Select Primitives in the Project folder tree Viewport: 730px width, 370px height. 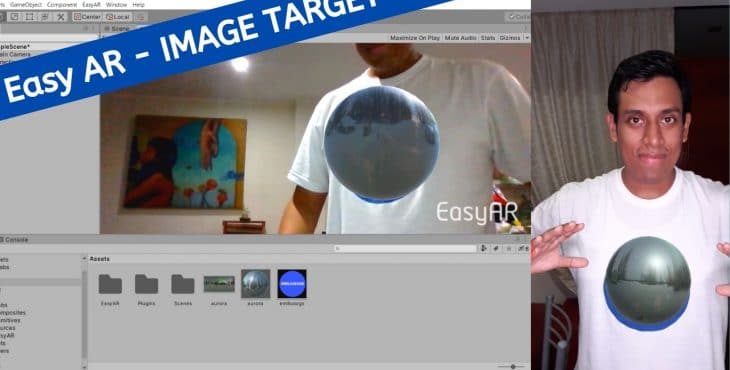[10, 320]
